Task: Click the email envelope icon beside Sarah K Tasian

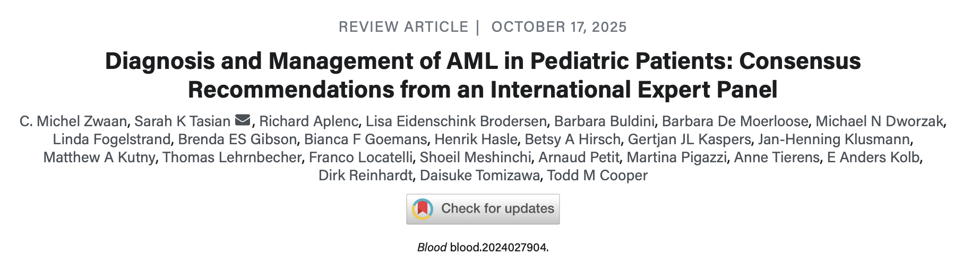Action: click(243, 120)
